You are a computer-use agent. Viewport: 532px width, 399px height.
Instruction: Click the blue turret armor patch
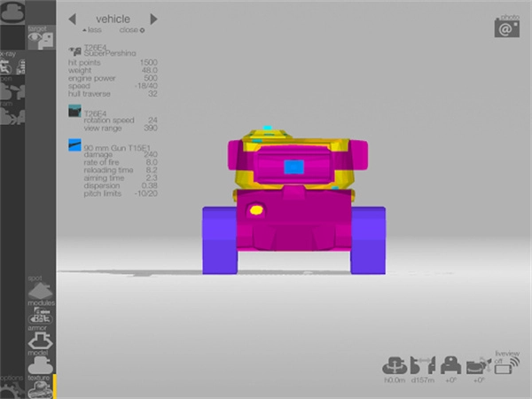[x=293, y=166]
